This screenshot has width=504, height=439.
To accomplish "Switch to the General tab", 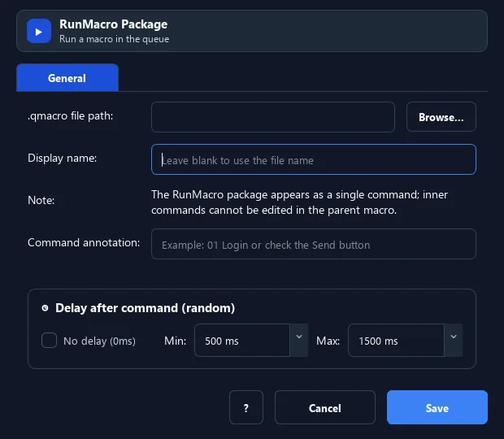I will coord(67,78).
